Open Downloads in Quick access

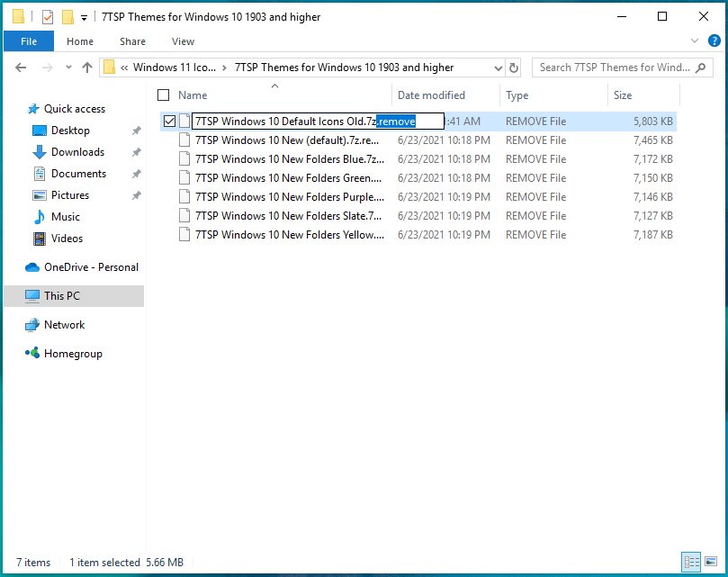(x=77, y=152)
